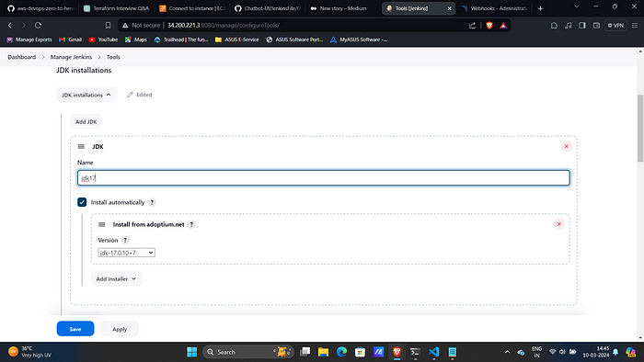Open Brave Rewards triangle icon
The width and height of the screenshot is (644, 362).
click(503, 26)
